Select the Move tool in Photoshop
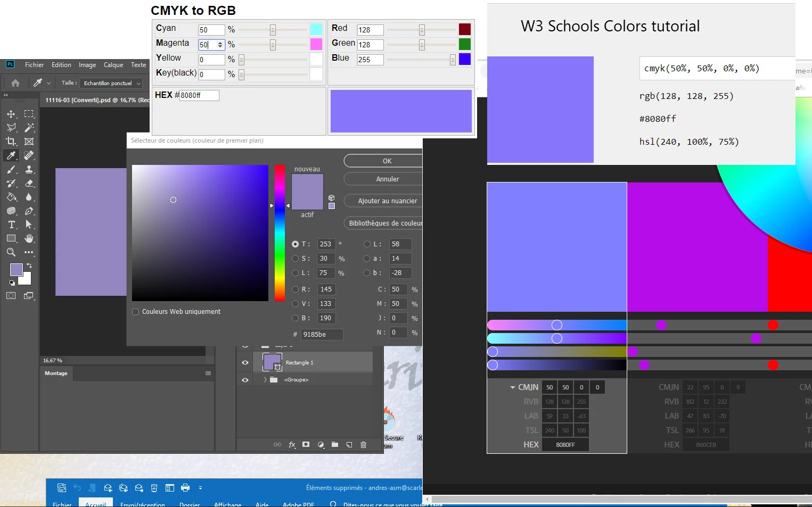 (11, 114)
